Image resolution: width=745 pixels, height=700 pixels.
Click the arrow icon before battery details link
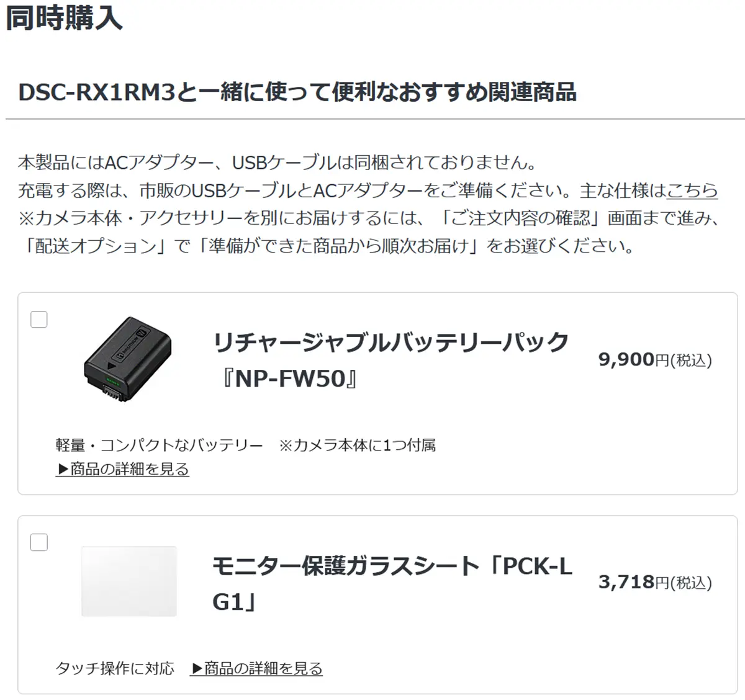pyautogui.click(x=63, y=469)
